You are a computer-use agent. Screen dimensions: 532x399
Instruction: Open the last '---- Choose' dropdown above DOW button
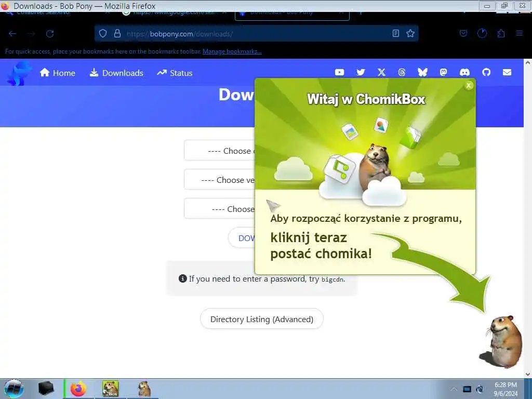click(220, 209)
